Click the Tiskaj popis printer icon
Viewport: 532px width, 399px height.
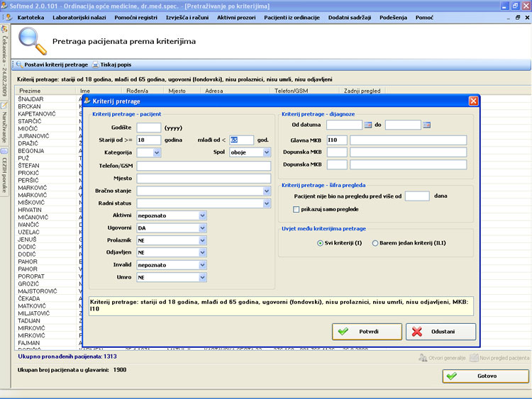[95, 64]
